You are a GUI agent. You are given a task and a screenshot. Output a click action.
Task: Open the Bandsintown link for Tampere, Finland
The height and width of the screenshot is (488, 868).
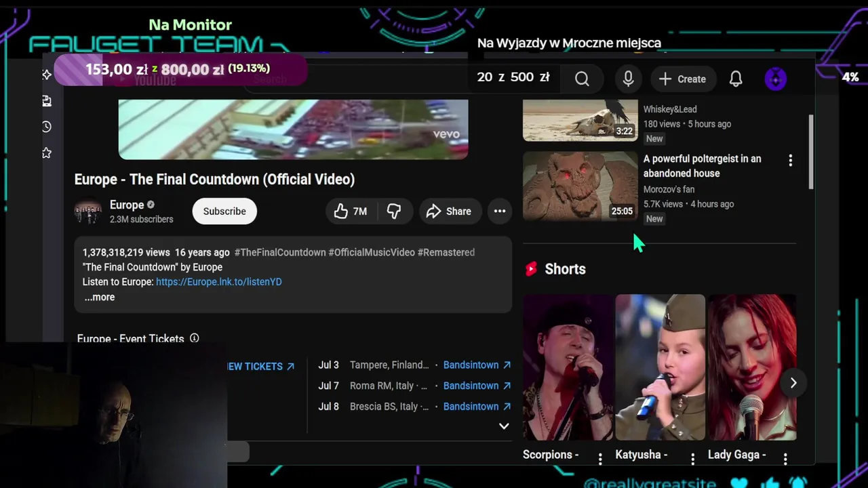pyautogui.click(x=477, y=365)
